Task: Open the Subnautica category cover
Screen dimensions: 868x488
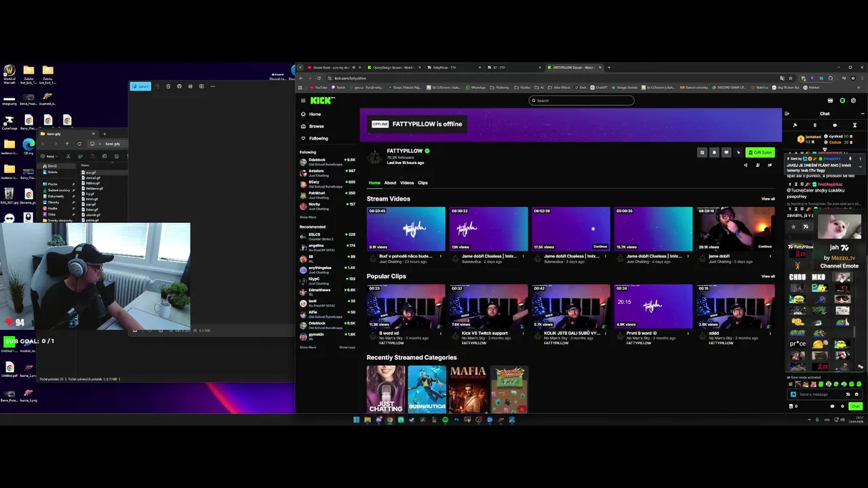Action: click(x=427, y=389)
